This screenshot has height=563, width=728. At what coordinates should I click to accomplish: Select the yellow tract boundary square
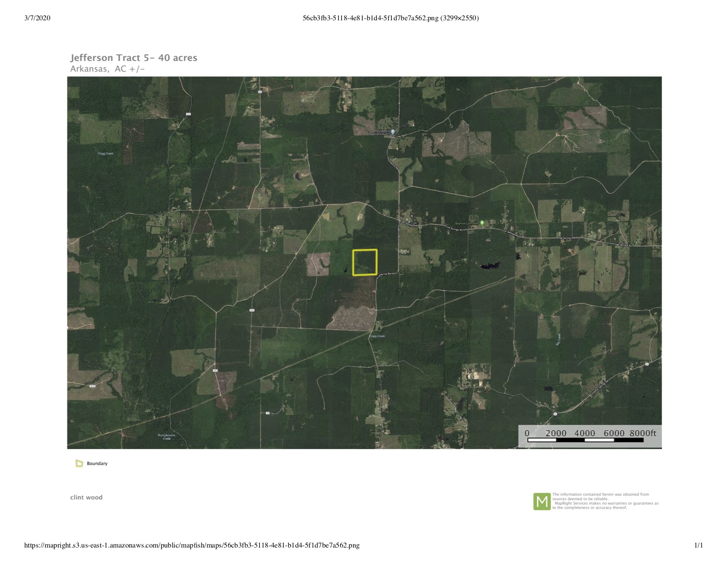point(364,262)
